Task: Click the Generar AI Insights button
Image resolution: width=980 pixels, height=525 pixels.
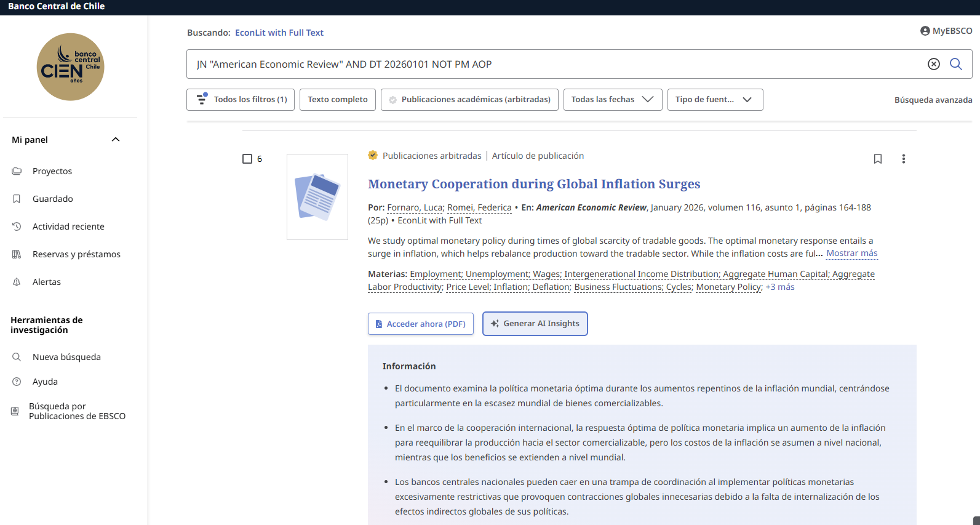Action: tap(535, 324)
